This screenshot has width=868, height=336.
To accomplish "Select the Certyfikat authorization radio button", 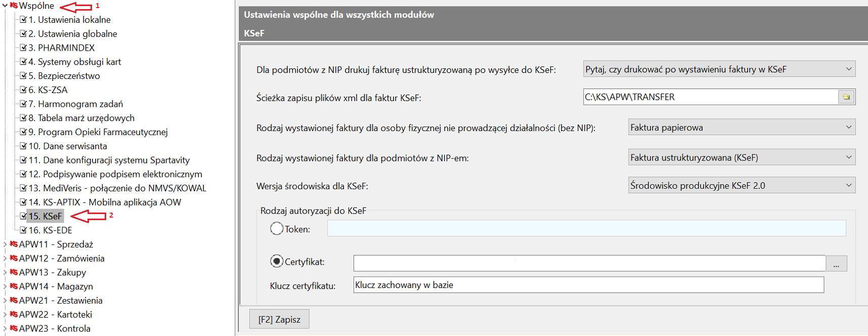I will (x=277, y=262).
